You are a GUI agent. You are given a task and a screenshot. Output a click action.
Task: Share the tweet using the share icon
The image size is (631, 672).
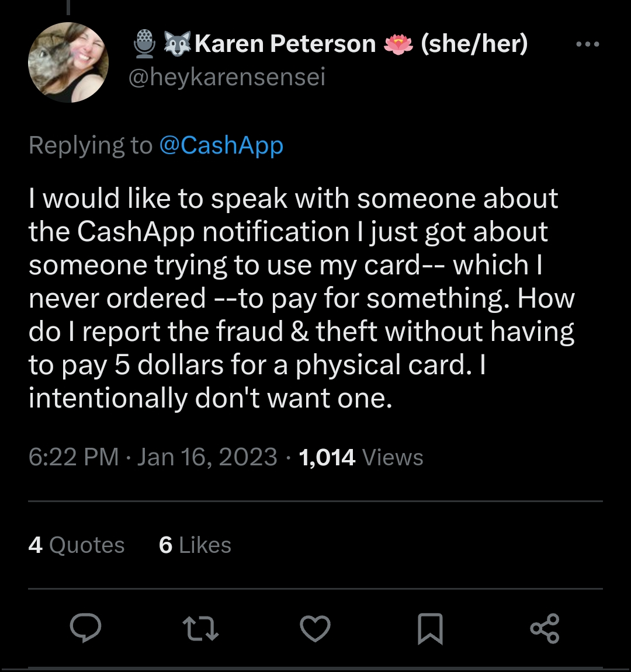point(545,629)
